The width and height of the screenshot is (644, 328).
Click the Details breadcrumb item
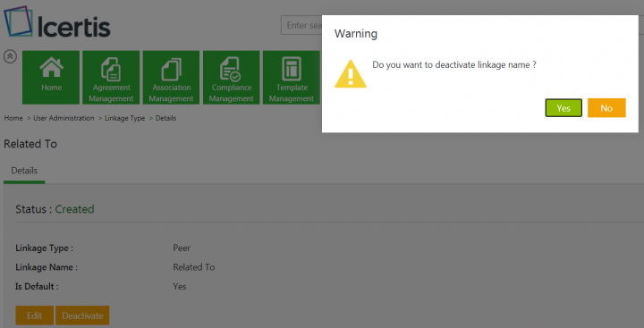click(x=165, y=118)
